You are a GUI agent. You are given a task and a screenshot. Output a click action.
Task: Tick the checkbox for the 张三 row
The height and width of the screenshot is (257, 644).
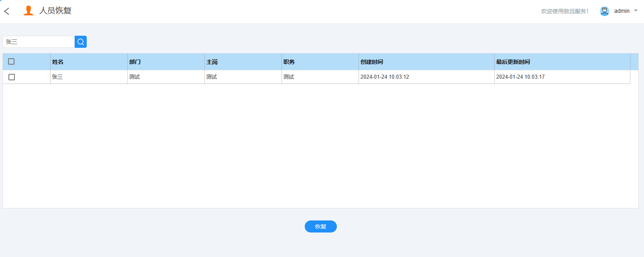[x=12, y=77]
